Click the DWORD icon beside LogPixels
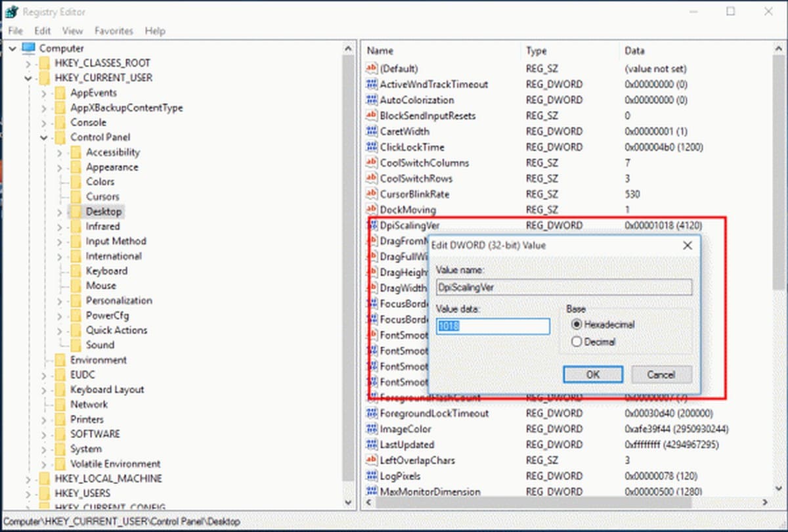 tap(371, 476)
